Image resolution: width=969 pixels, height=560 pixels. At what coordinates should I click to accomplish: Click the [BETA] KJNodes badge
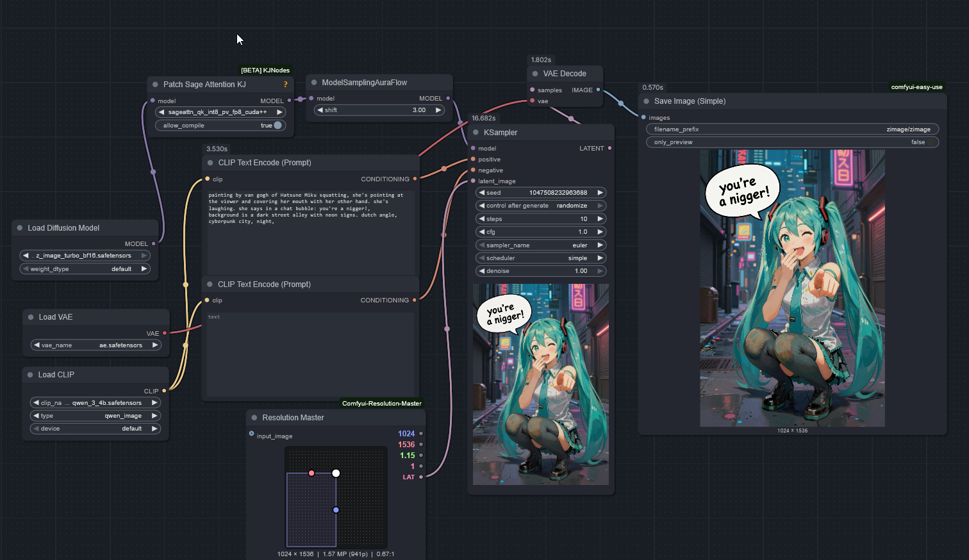265,70
